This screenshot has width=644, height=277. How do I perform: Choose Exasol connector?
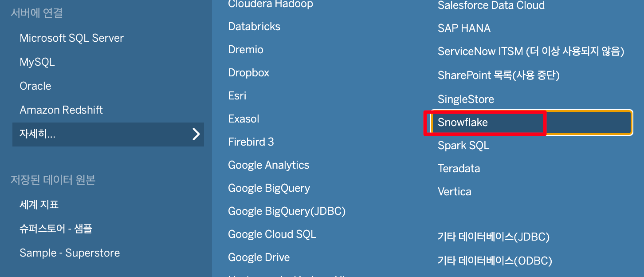click(243, 119)
